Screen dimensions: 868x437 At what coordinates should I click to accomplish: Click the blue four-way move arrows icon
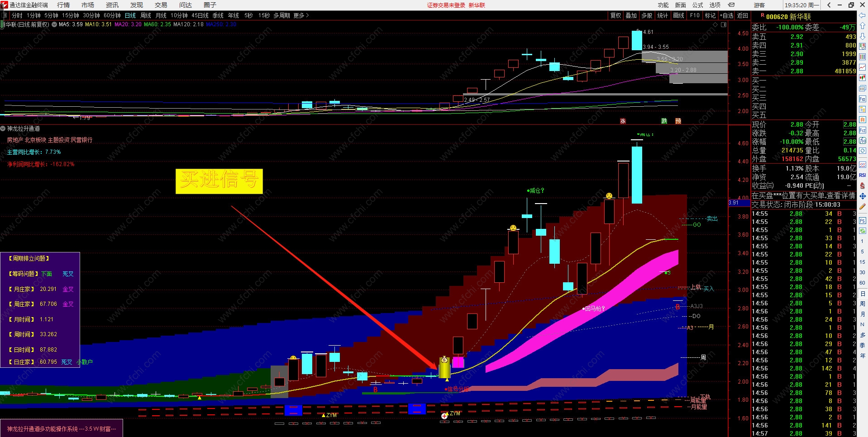tap(863, 196)
